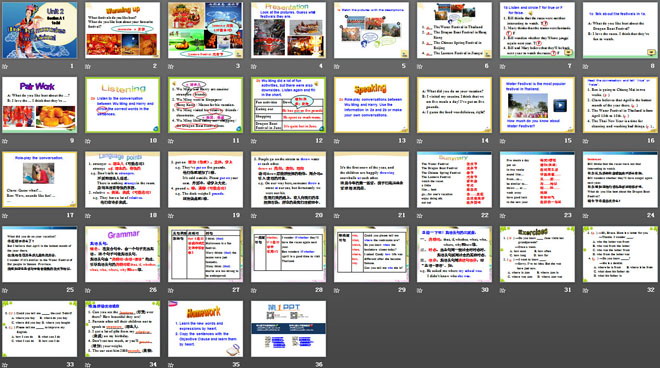The height and width of the screenshot is (368, 660).
Task: Click the animation star icon under slide 24
Action: click(x=585, y=216)
